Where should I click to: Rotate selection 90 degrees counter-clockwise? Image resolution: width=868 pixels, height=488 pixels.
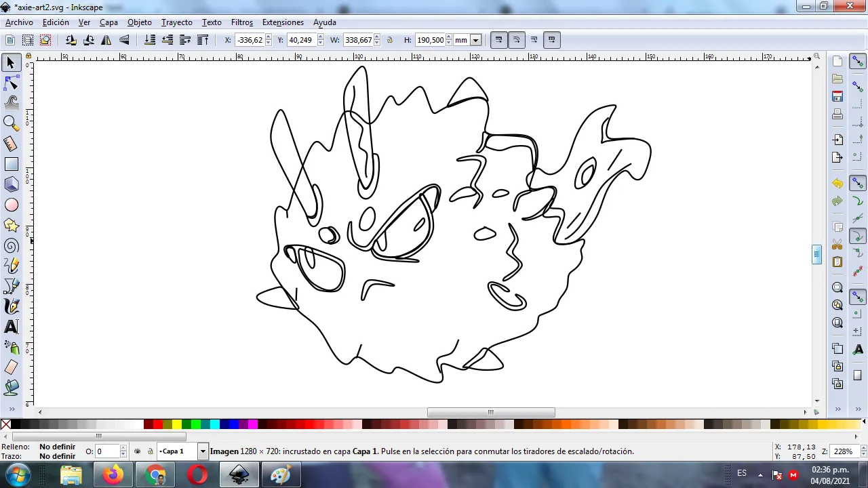tap(71, 40)
